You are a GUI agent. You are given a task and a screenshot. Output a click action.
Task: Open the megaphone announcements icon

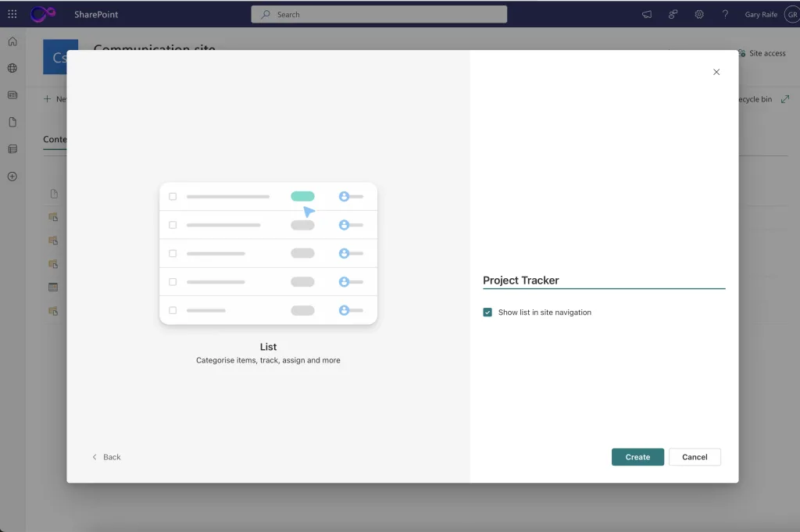[647, 14]
